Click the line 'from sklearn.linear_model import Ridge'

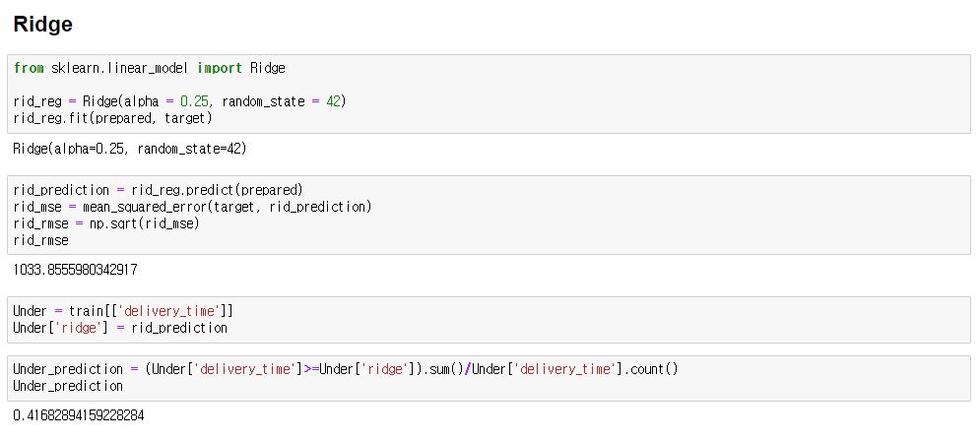point(150,68)
